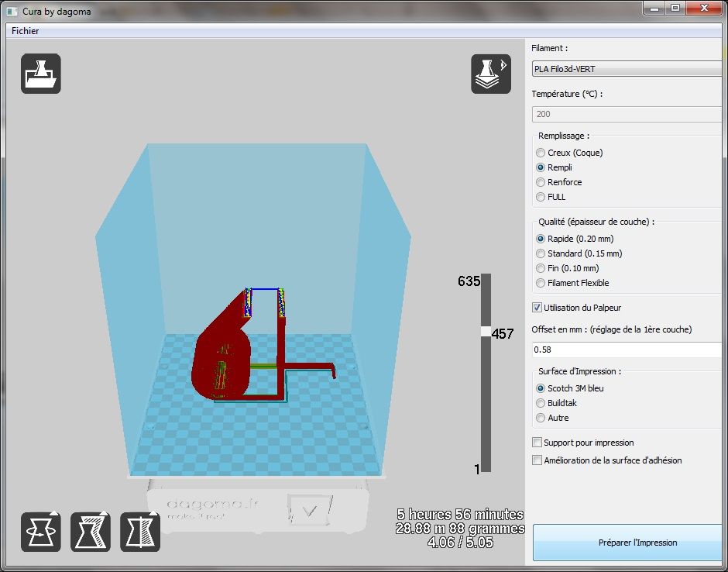The width and height of the screenshot is (728, 572).
Task: Click the layer slider track near 635
Action: [x=486, y=282]
